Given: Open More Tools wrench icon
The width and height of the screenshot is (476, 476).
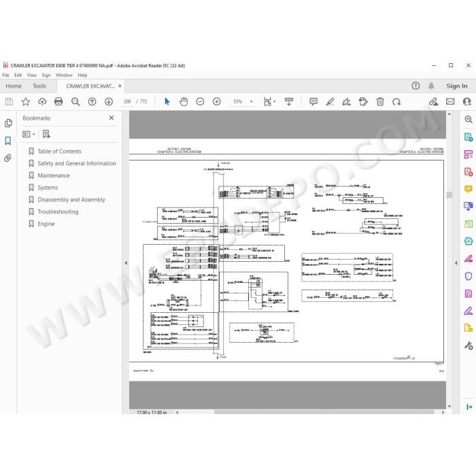Looking at the screenshot, I should point(469,345).
